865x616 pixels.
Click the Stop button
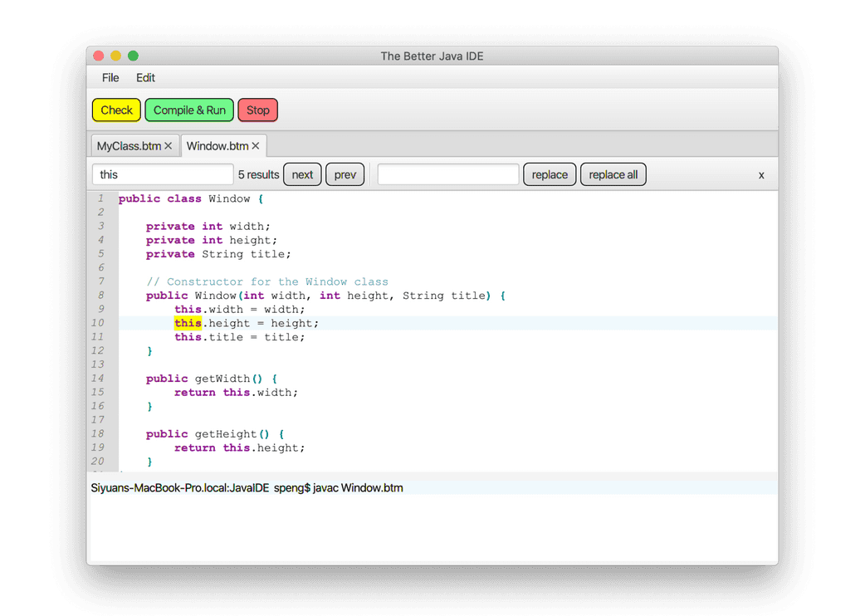(257, 110)
